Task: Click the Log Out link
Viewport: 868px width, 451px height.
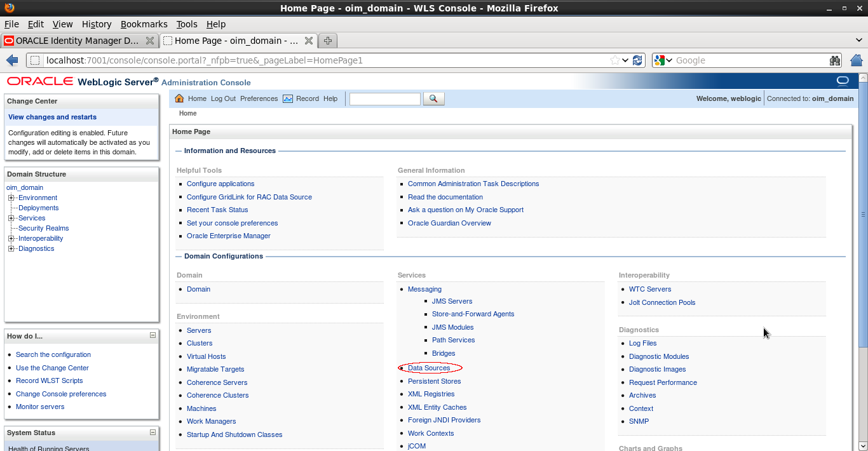Action: pos(223,98)
